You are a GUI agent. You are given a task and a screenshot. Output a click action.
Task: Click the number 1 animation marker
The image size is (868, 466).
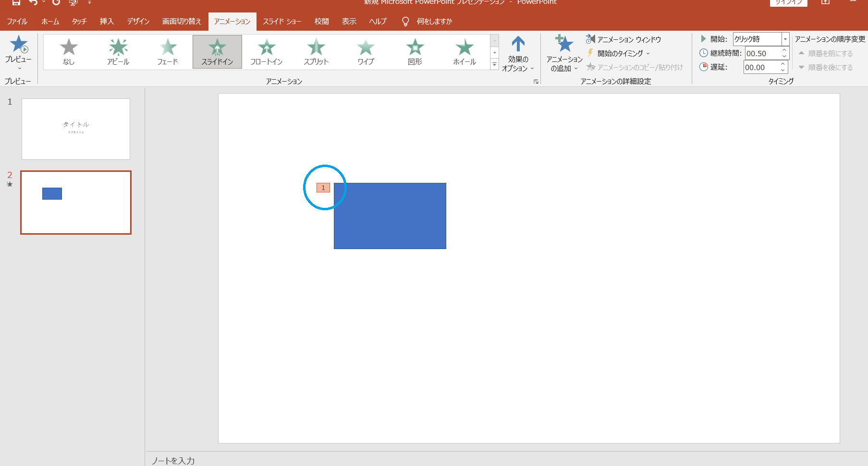[323, 188]
